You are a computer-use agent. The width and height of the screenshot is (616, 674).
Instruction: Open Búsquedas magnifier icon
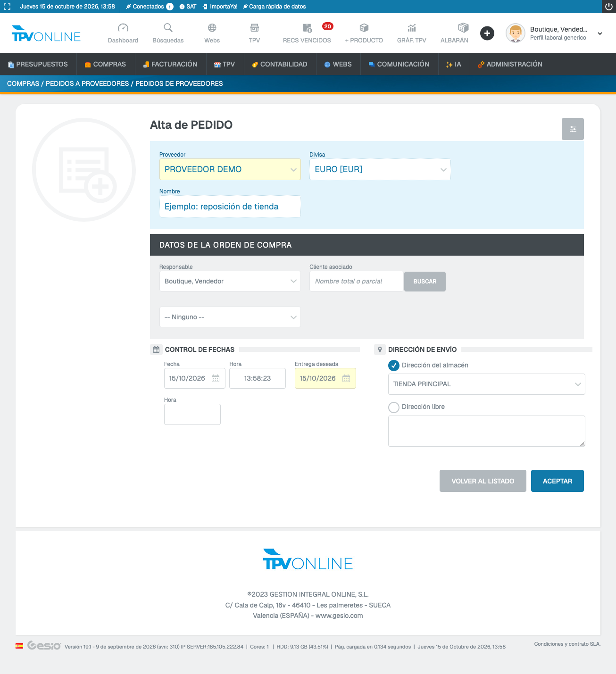pos(168,28)
